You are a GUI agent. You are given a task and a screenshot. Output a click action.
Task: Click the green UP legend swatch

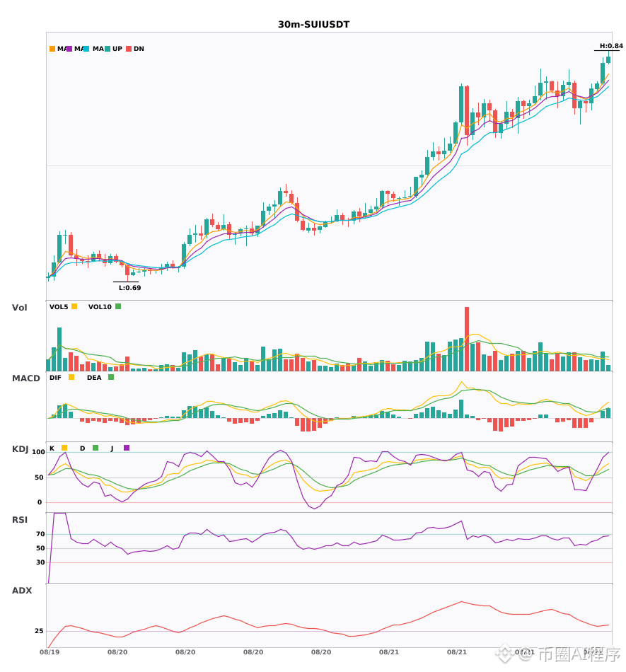[108, 49]
